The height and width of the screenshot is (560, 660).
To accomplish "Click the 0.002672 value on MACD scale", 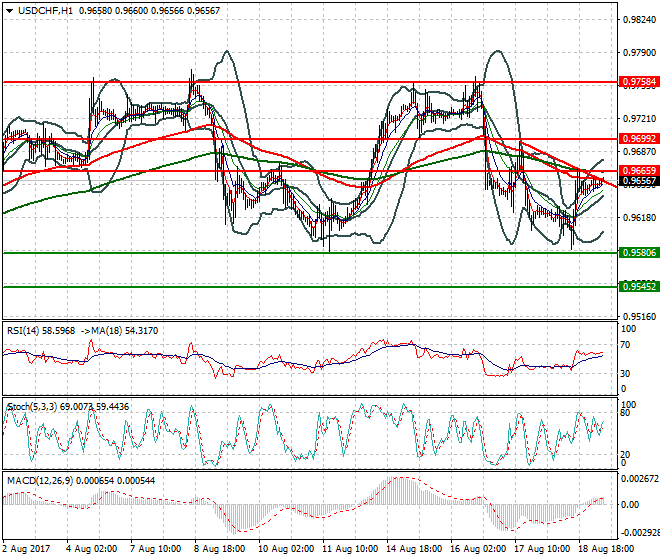I will point(638,479).
